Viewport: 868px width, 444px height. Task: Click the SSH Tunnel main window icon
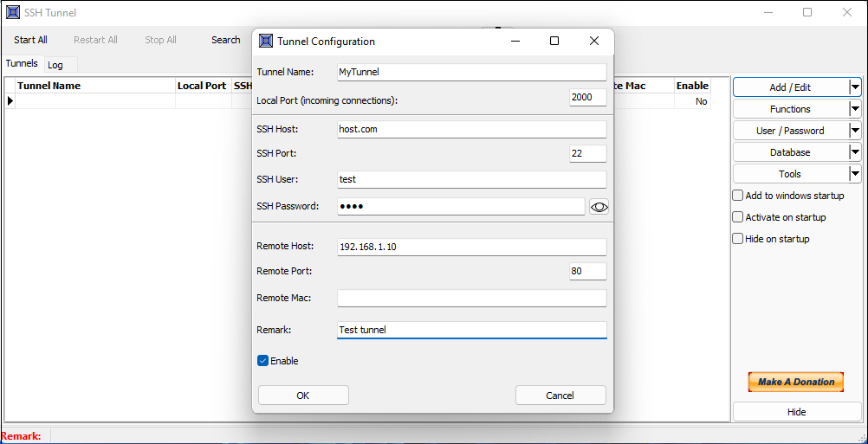tap(13, 12)
